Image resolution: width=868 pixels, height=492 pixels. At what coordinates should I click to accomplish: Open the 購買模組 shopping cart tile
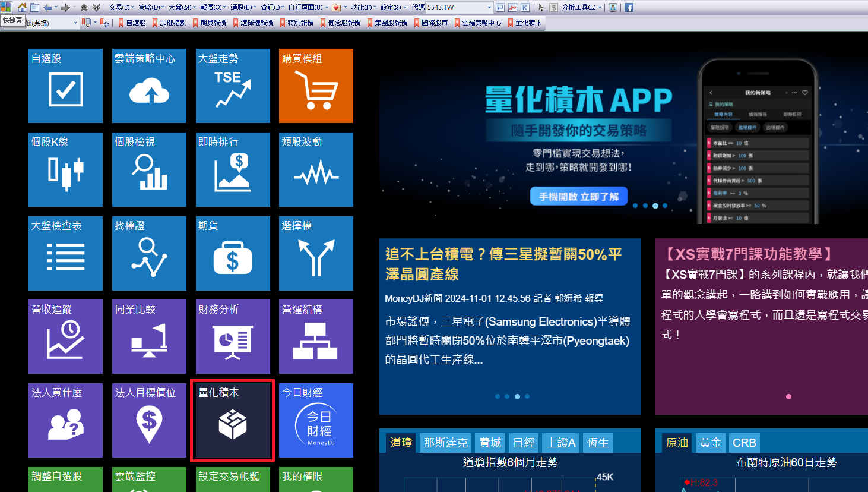pos(316,86)
